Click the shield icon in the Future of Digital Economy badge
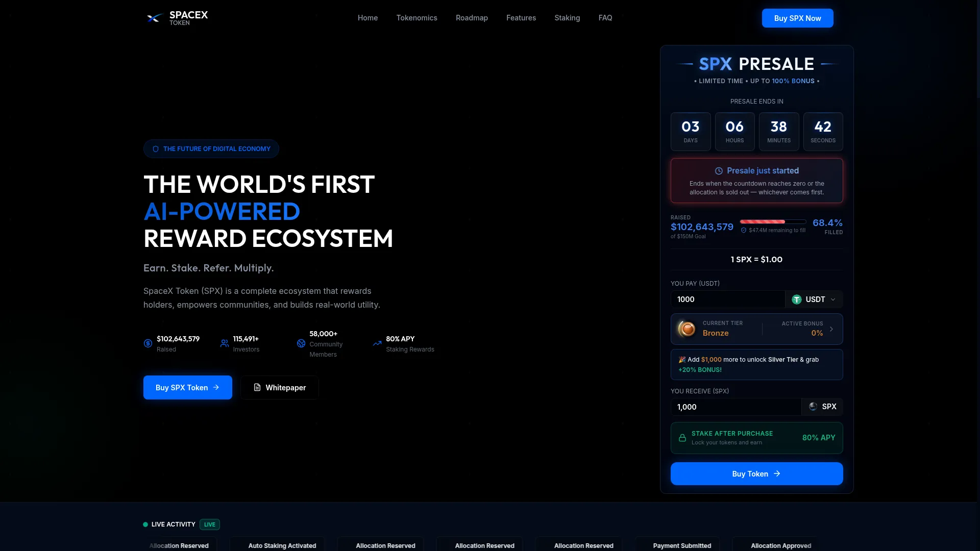The width and height of the screenshot is (980, 551). point(156,149)
